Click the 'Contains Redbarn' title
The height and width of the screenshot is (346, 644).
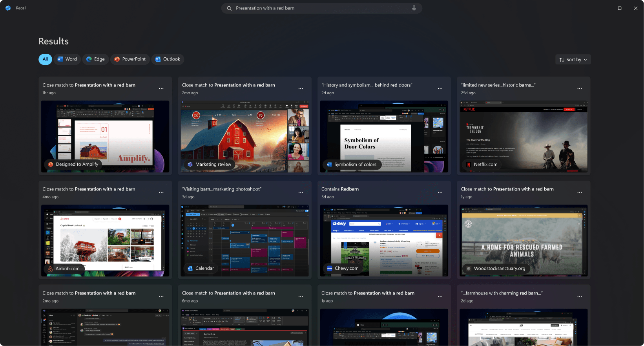click(340, 189)
